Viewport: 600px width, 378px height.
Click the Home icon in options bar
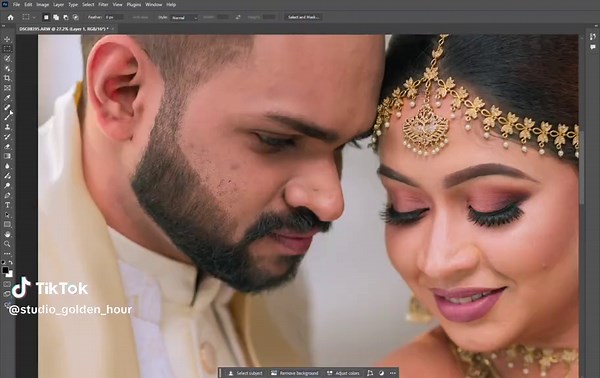10,17
